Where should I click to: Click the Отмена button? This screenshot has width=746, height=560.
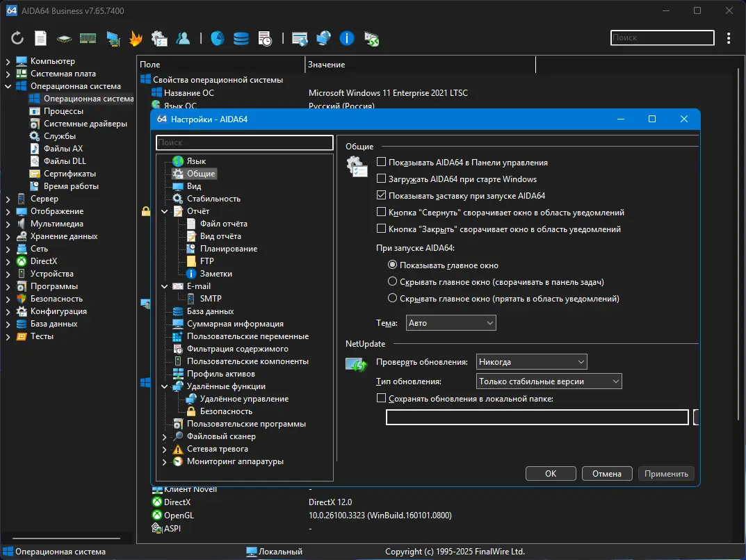607,474
